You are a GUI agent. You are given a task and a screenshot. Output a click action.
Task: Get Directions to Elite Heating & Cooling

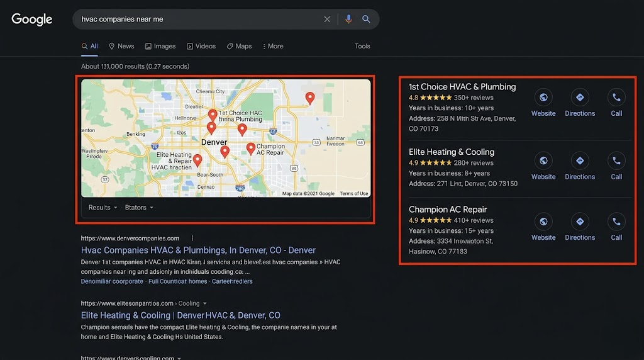coord(579,167)
